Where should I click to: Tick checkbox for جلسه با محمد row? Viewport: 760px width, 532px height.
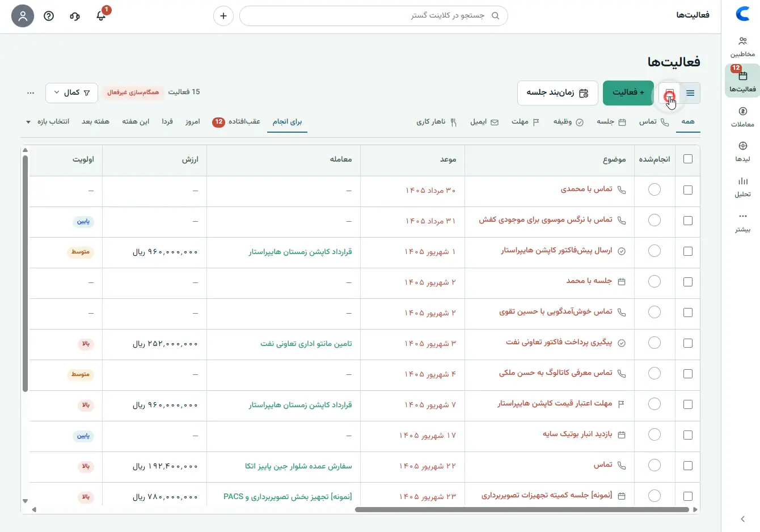[x=688, y=282]
